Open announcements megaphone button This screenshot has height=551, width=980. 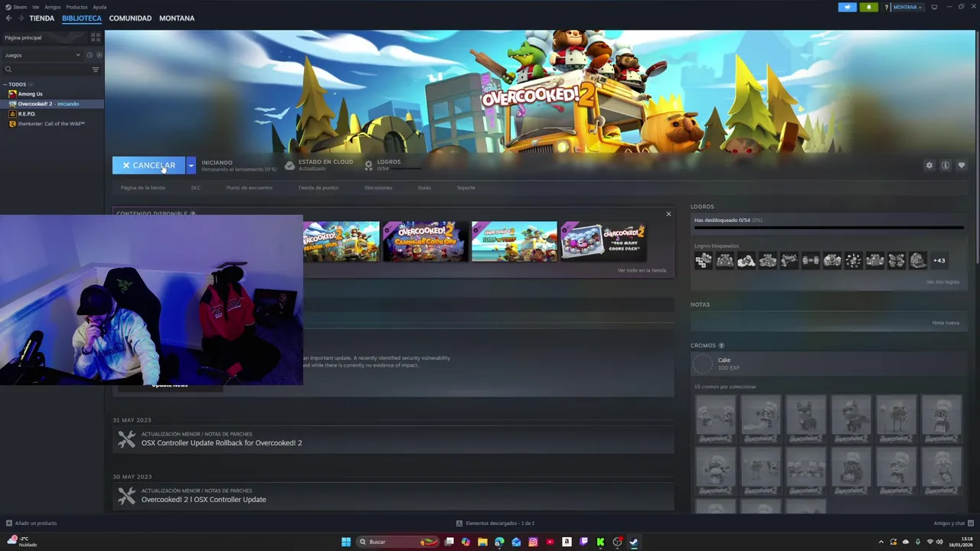pyautogui.click(x=848, y=7)
